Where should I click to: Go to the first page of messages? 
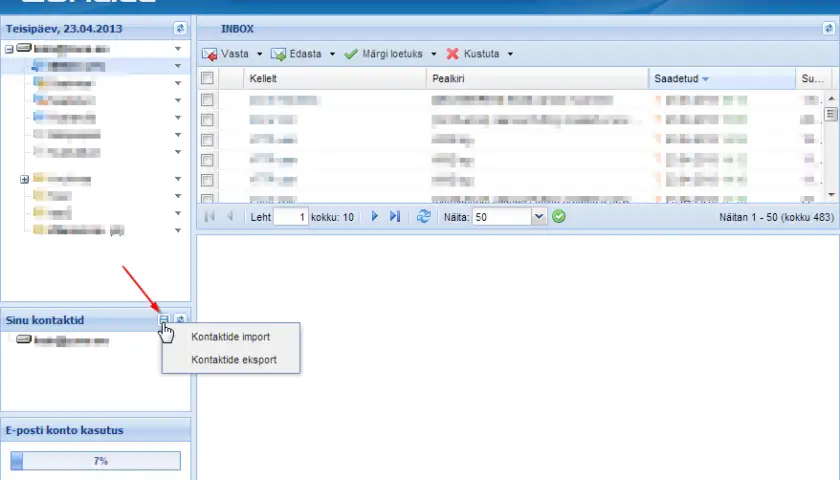coord(209,216)
